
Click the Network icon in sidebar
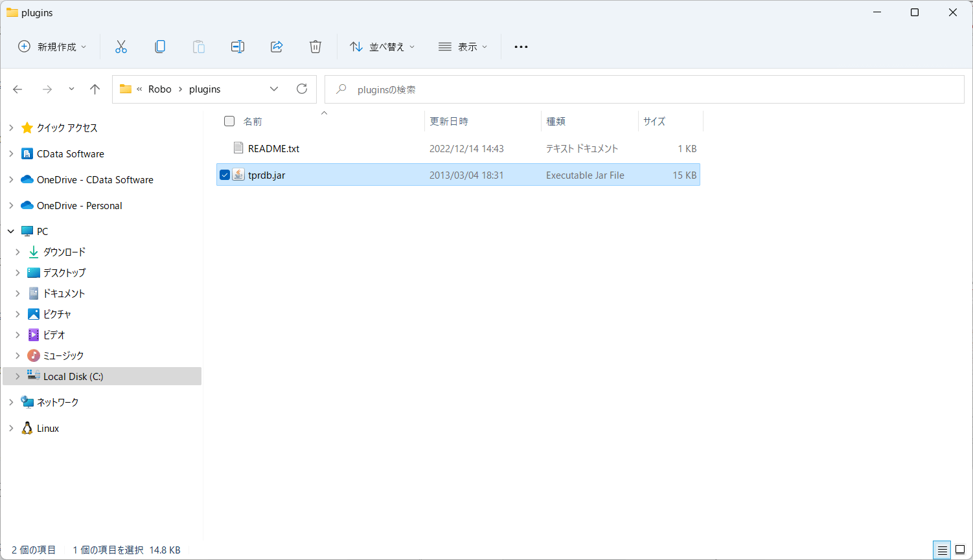27,402
